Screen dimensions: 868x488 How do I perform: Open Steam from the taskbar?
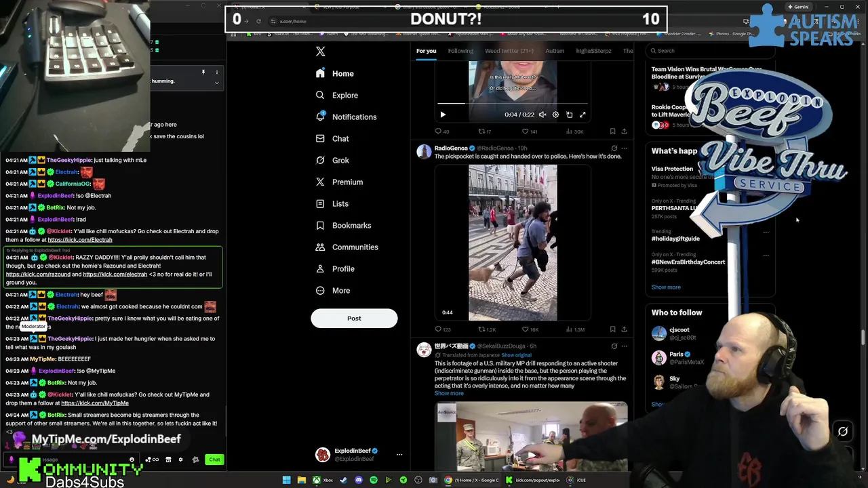[343, 480]
